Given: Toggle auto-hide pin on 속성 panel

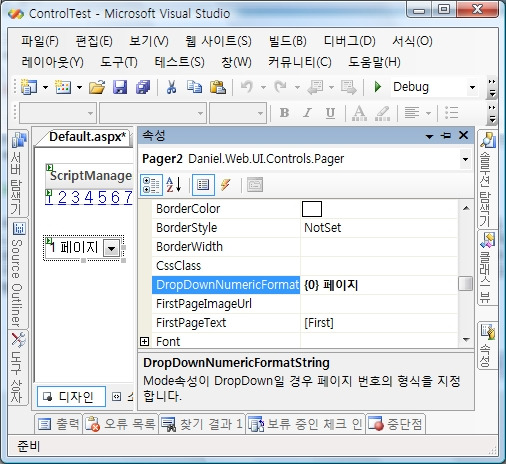Looking at the screenshot, I should click(x=445, y=136).
